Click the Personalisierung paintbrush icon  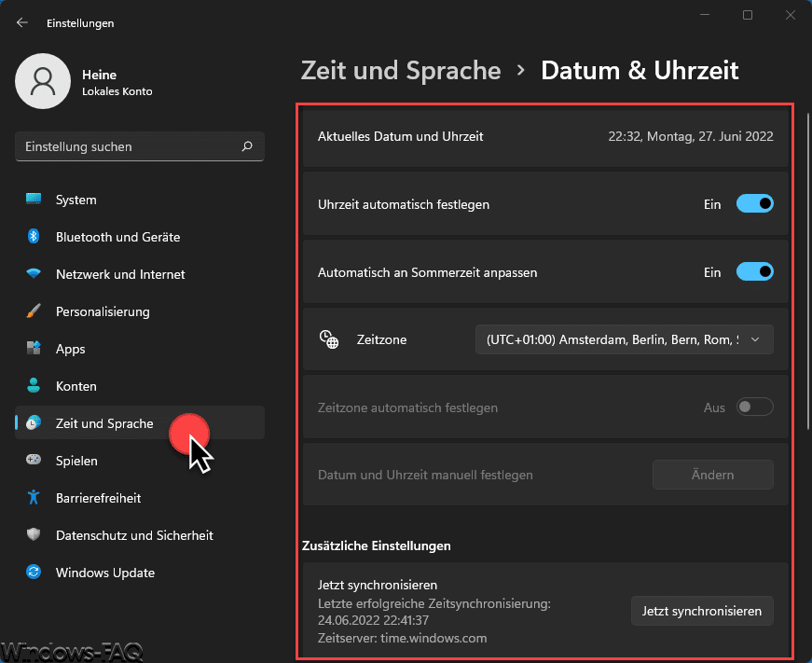34,311
